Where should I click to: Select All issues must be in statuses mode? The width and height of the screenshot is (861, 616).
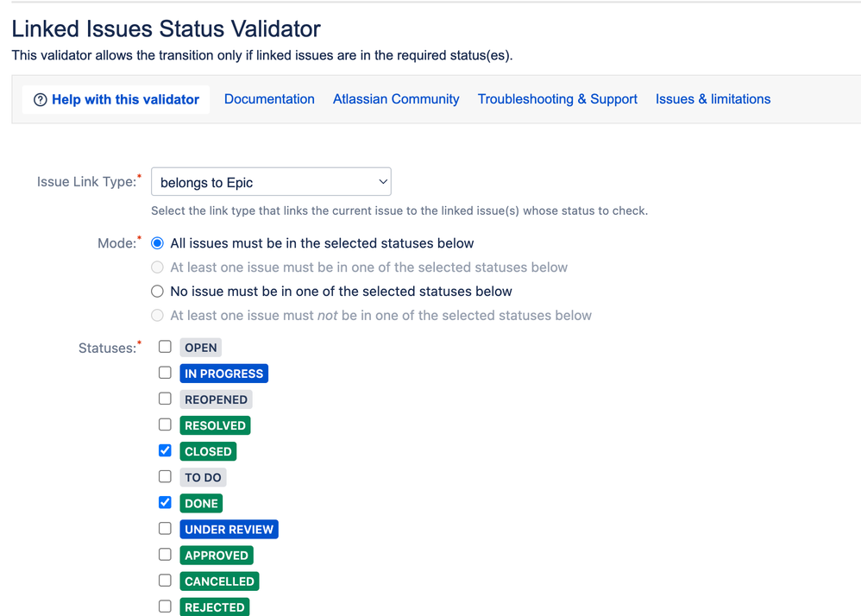[x=157, y=243]
